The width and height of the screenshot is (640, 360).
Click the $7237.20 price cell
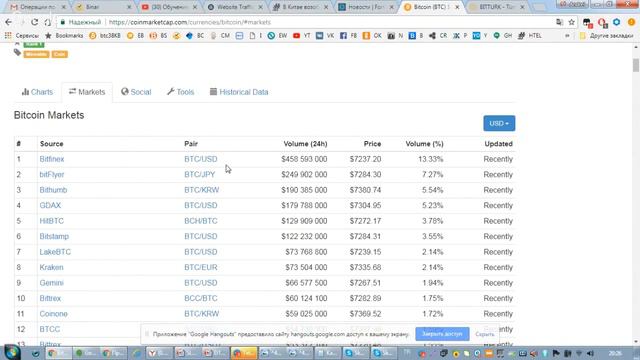pyautogui.click(x=365, y=159)
